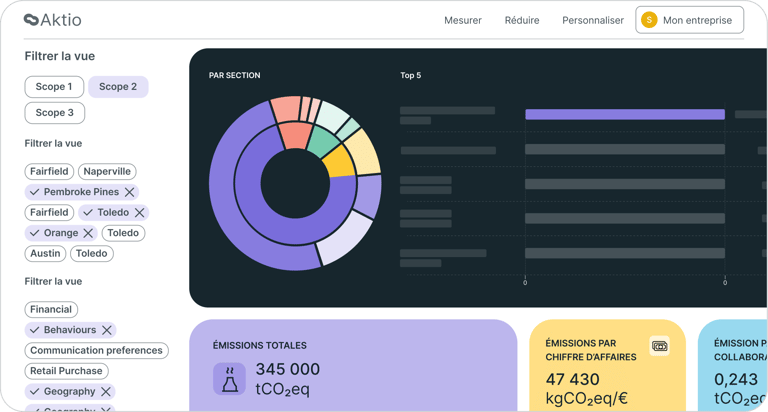The width and height of the screenshot is (768, 412).
Task: Toggle the Scope 1 filter
Action: click(x=54, y=87)
